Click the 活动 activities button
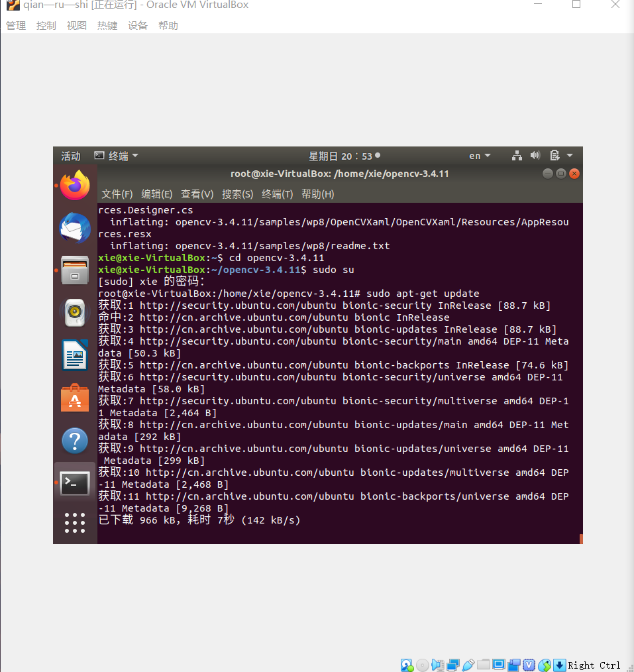 pyautogui.click(x=71, y=156)
